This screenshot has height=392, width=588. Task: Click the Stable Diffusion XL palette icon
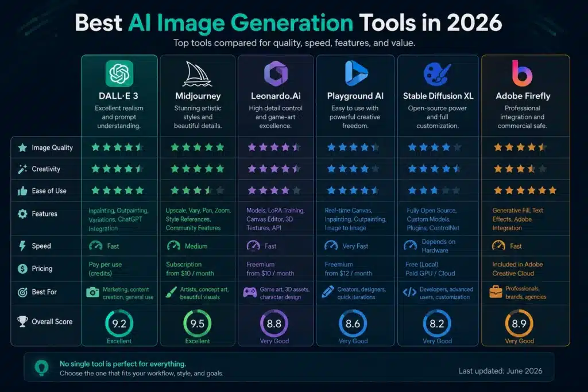(x=437, y=74)
